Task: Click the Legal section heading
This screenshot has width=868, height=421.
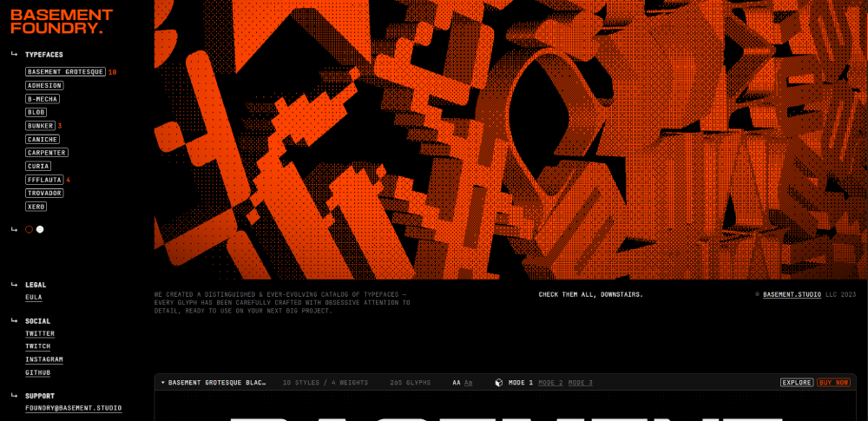Action: click(x=36, y=285)
